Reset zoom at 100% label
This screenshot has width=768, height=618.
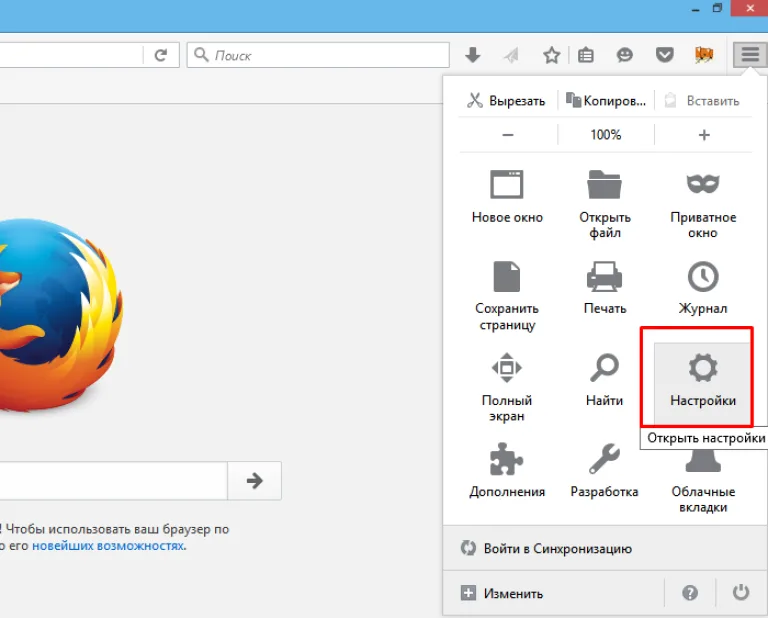click(606, 135)
